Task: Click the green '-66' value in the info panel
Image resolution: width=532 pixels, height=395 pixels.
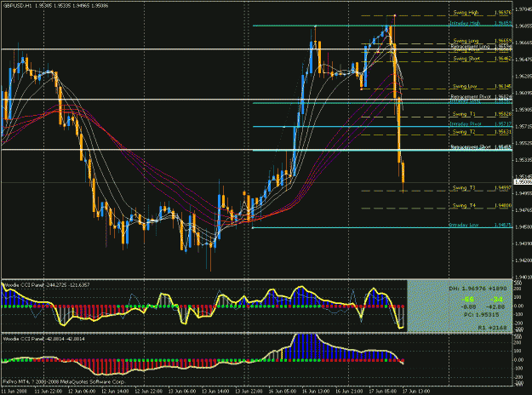Action: pos(467,300)
